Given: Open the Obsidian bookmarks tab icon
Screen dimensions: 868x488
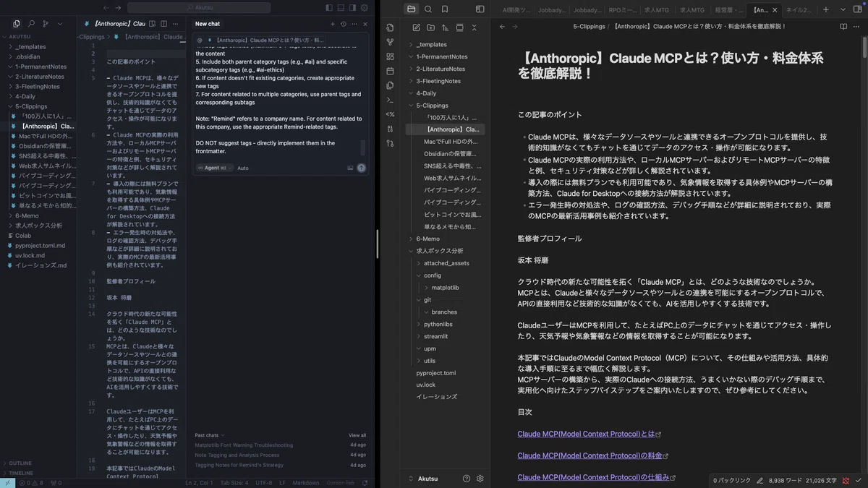Looking at the screenshot, I should (445, 9).
